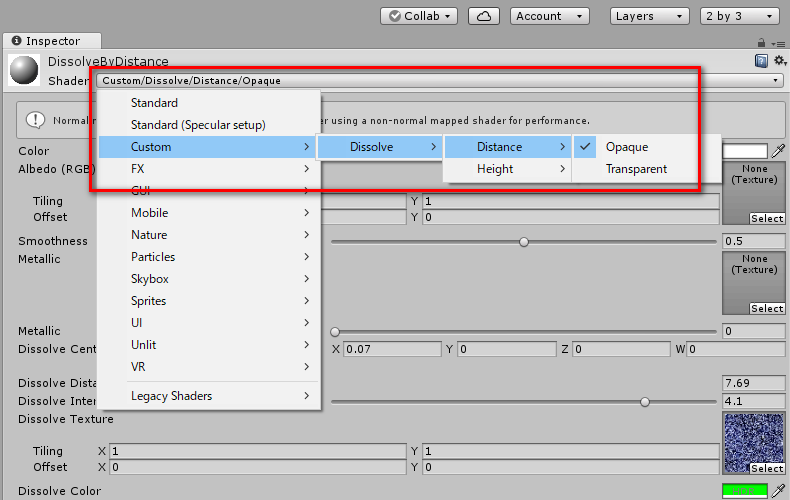
Task: Click Select on Albedo texture slot
Action: pos(767,219)
